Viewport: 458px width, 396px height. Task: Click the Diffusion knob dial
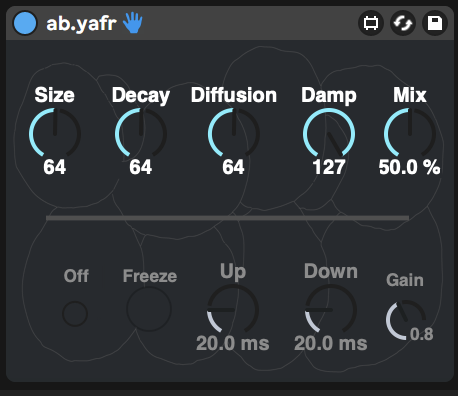[x=234, y=133]
